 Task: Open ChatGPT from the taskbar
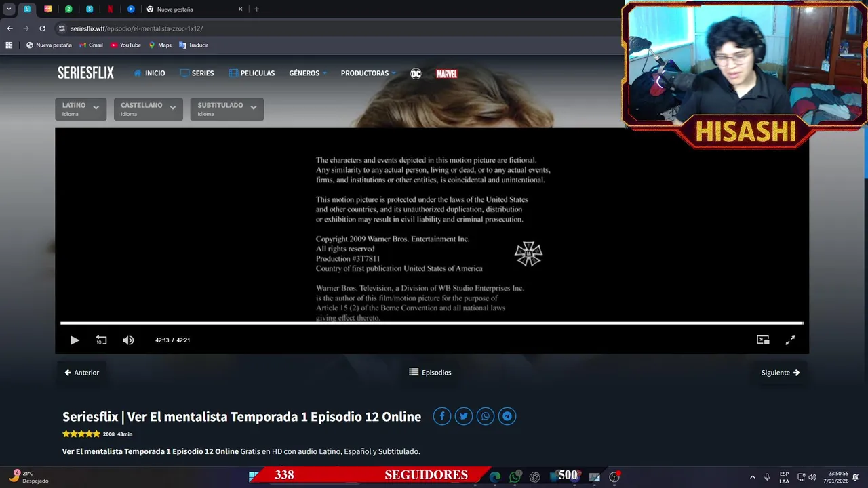pos(534,477)
